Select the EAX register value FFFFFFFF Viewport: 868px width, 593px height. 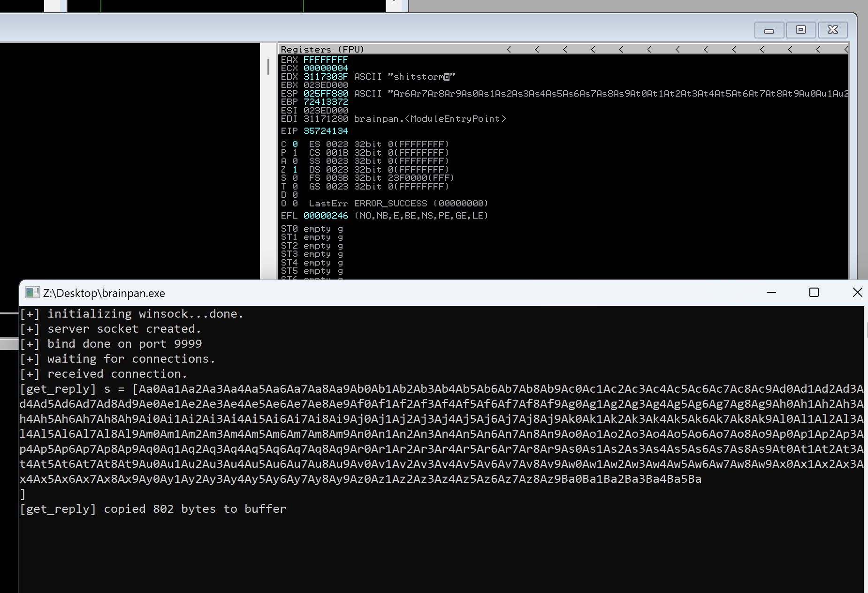point(326,60)
